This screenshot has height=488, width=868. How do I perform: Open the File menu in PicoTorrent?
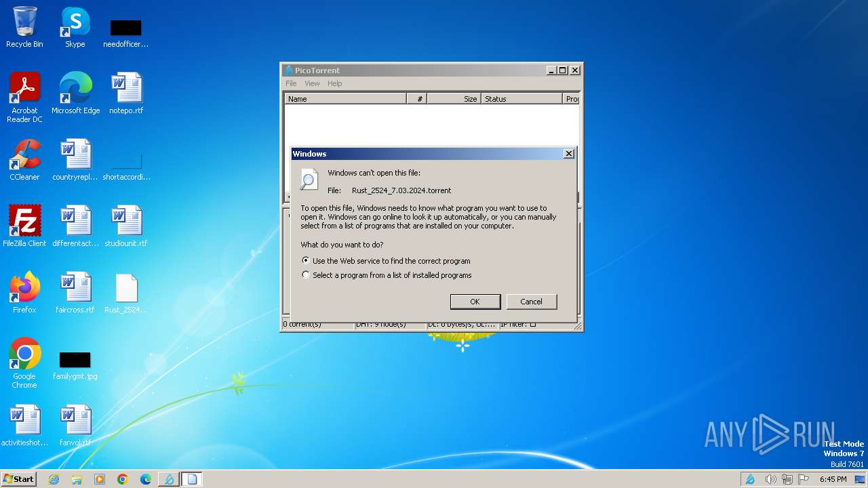(x=291, y=83)
